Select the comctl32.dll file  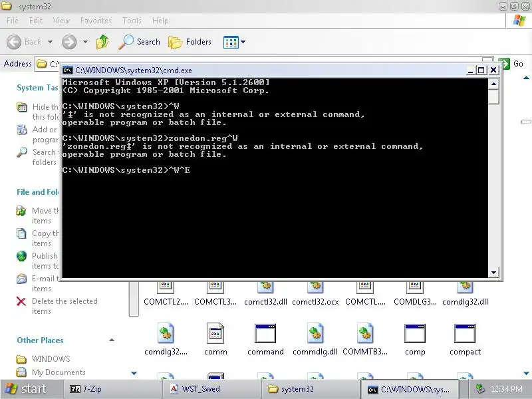(265, 302)
